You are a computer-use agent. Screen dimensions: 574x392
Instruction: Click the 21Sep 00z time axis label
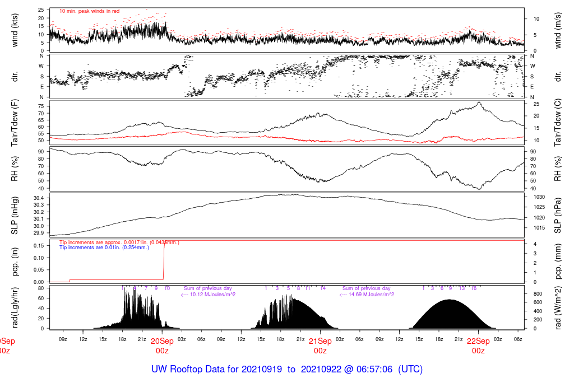coord(320,346)
